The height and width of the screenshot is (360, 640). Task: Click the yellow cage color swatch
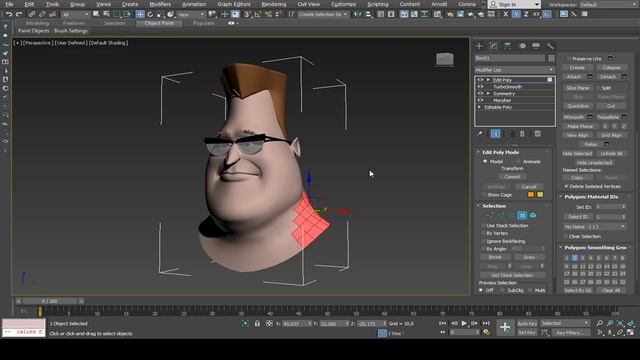[540, 195]
